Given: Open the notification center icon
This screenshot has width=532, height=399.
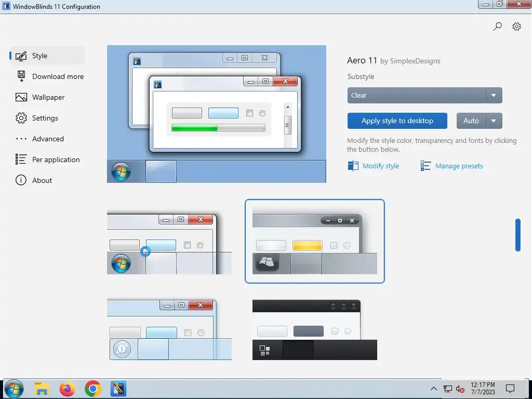Looking at the screenshot, I should point(510,389).
